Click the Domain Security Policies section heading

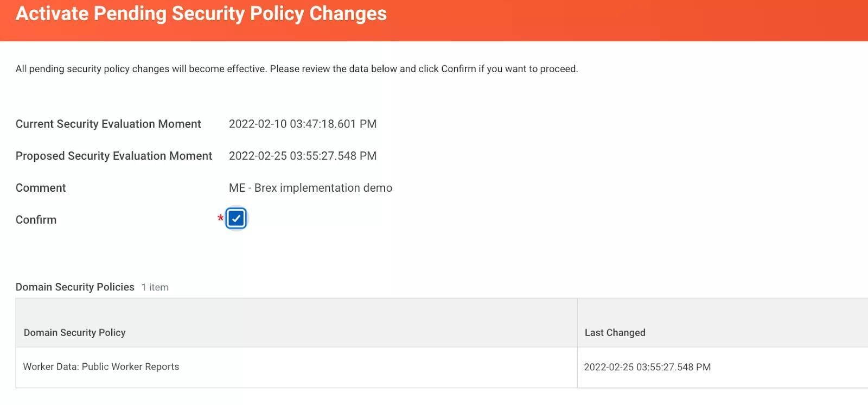click(x=75, y=287)
